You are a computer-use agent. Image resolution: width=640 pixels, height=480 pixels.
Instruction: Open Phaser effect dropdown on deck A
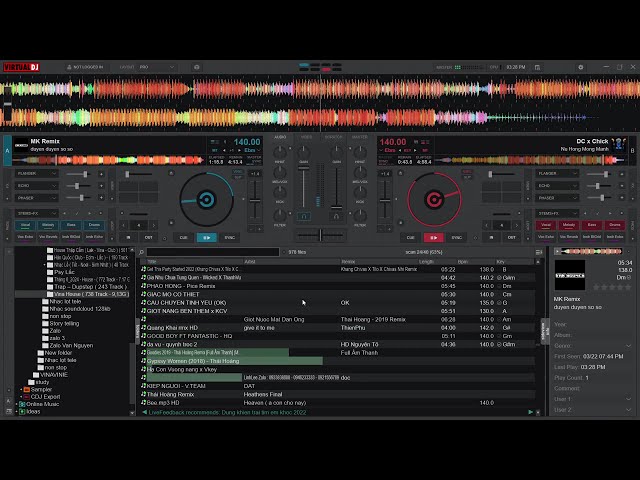36,198
